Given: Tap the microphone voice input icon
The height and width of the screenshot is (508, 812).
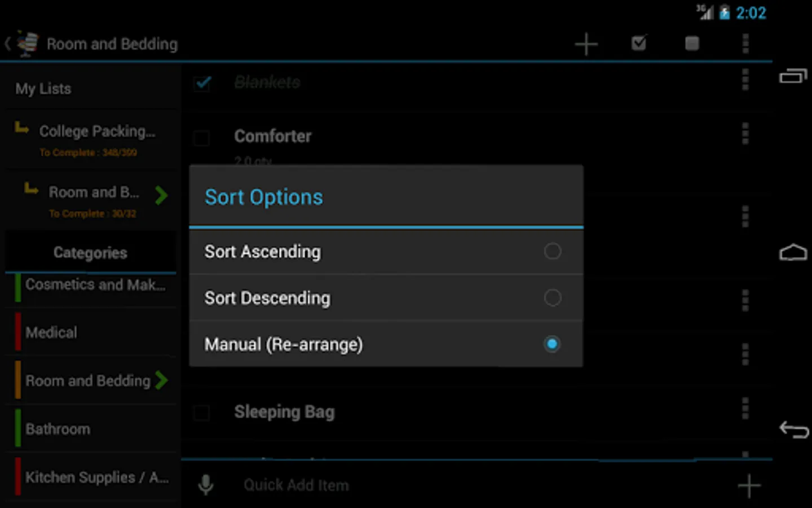Looking at the screenshot, I should (206, 485).
